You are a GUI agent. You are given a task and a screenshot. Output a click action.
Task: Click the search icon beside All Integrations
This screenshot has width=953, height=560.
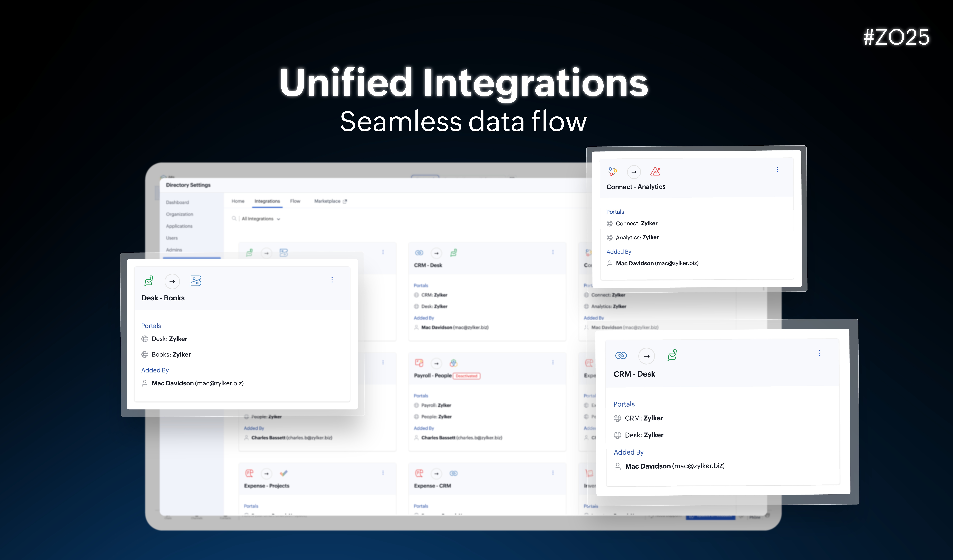[234, 218]
